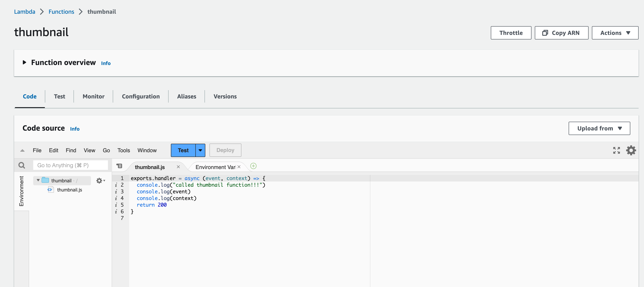Toggle the Environment side panel tab
This screenshot has width=644, height=287.
coord(22,191)
